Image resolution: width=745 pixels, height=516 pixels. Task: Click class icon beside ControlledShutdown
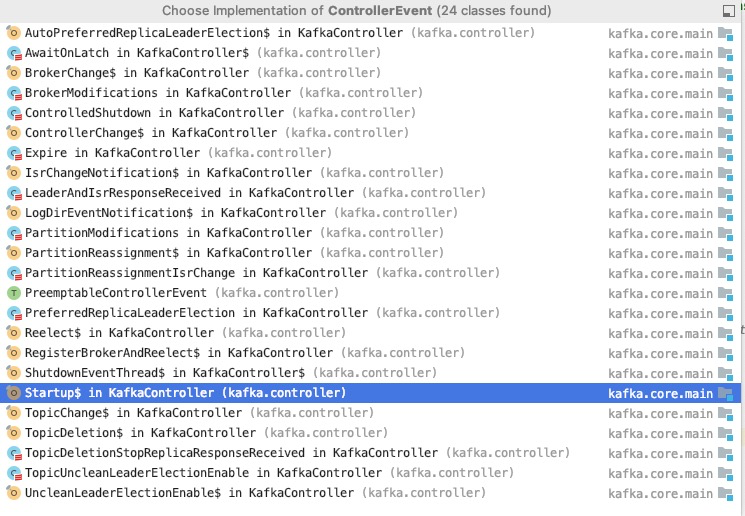coord(14,113)
